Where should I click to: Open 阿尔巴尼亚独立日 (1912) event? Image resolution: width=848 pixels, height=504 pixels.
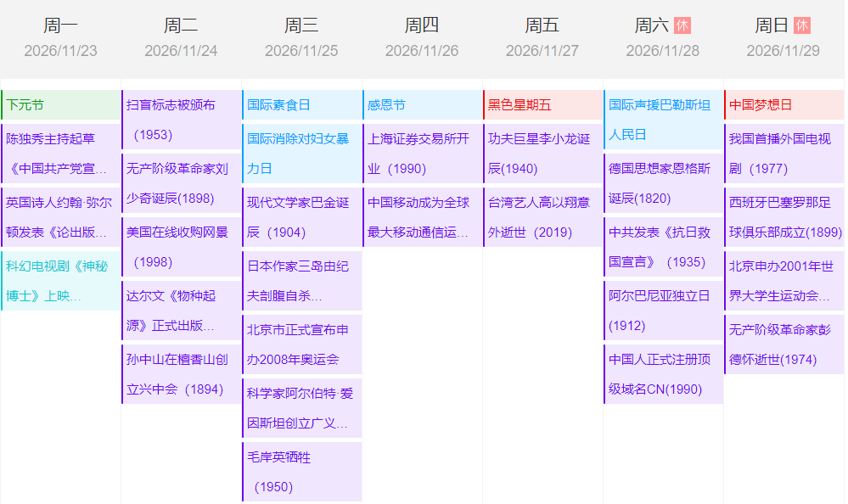[663, 311]
